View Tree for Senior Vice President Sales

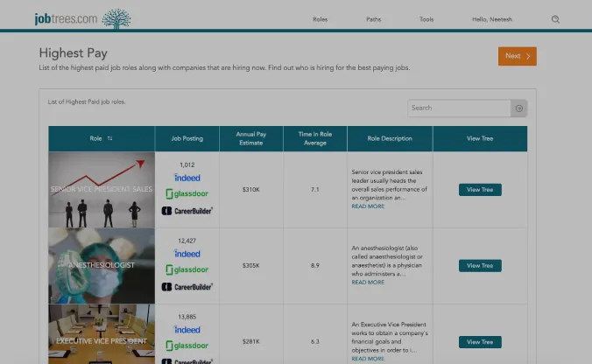pos(480,190)
